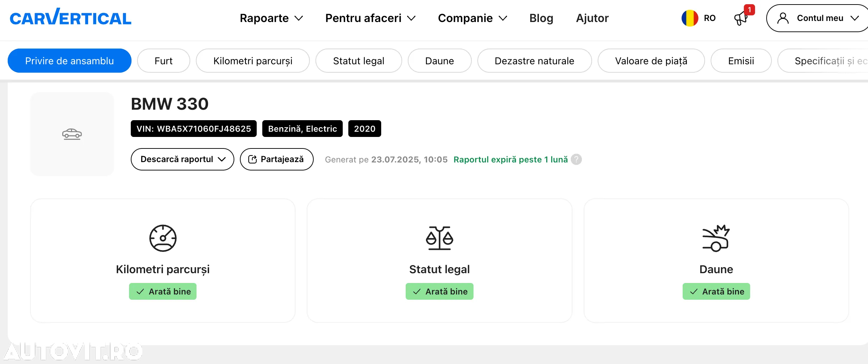The width and height of the screenshot is (868, 364).
Task: Click the car placeholder thumbnail
Action: (x=72, y=134)
